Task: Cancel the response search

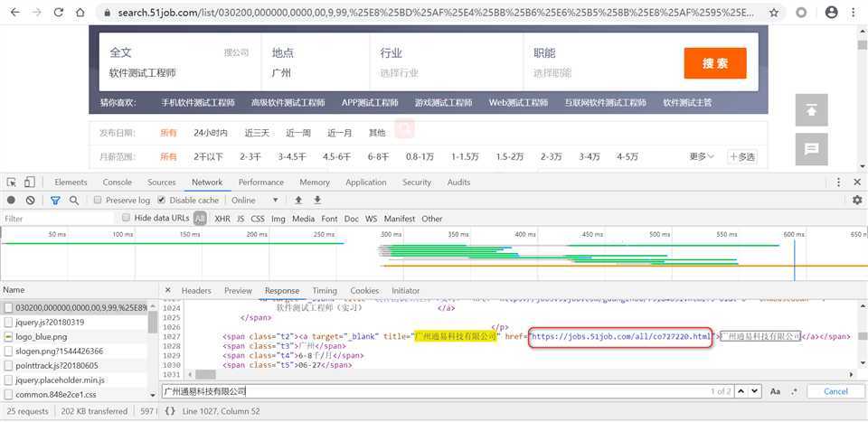Action: 835,391
